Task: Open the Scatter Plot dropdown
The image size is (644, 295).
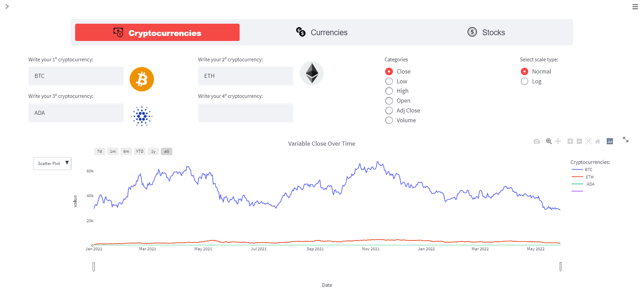Action: tap(52, 164)
